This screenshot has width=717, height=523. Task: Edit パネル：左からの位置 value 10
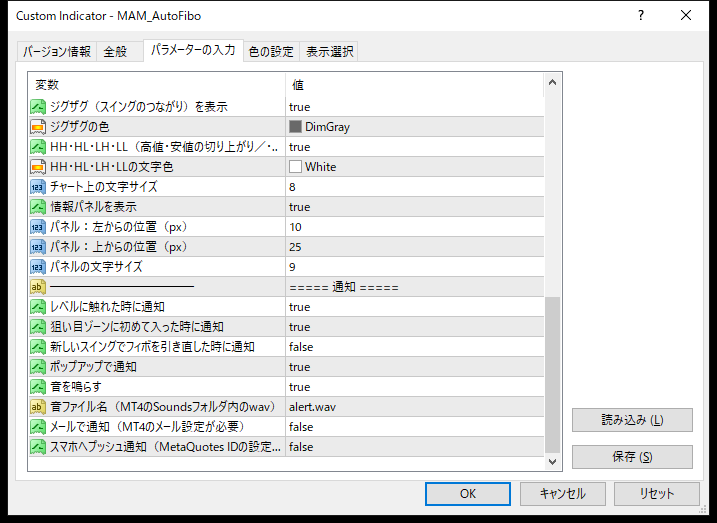pyautogui.click(x=415, y=227)
